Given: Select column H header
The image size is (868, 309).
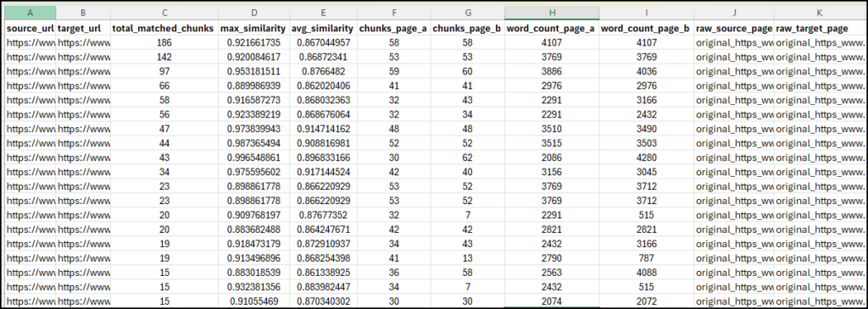Looking at the screenshot, I should (x=551, y=14).
